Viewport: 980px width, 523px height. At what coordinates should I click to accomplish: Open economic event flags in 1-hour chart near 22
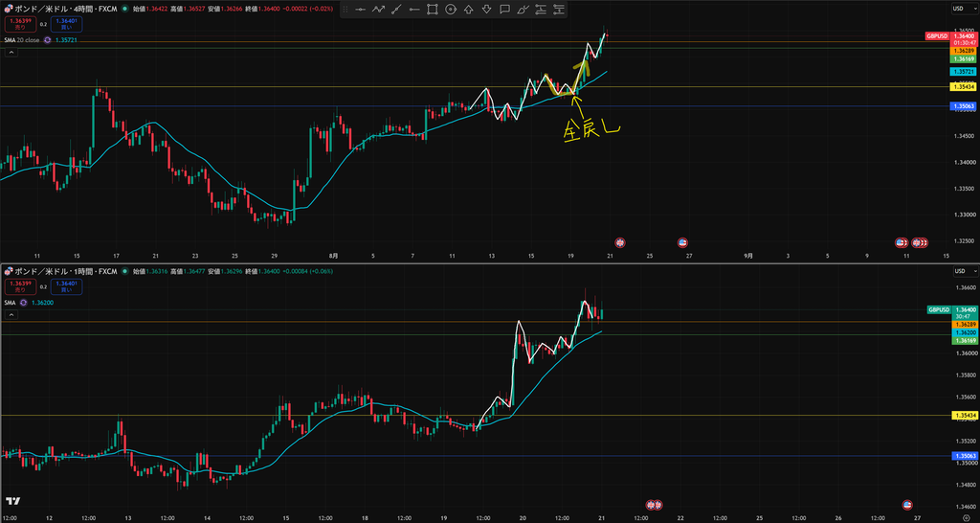(x=654, y=504)
